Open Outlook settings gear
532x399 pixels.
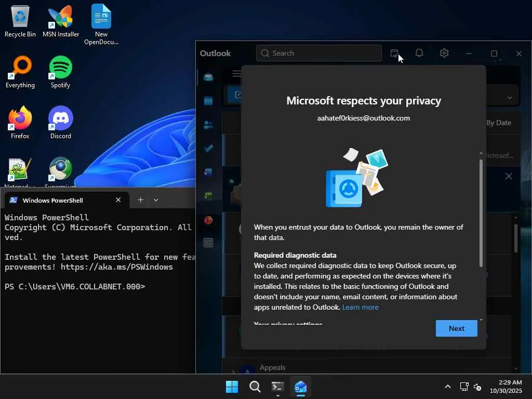(444, 53)
